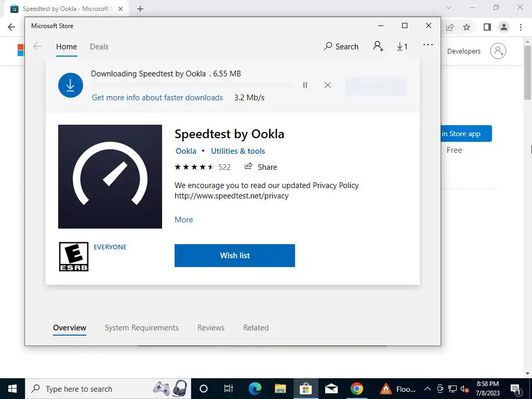Open Get more info about faster downloads

(x=157, y=98)
